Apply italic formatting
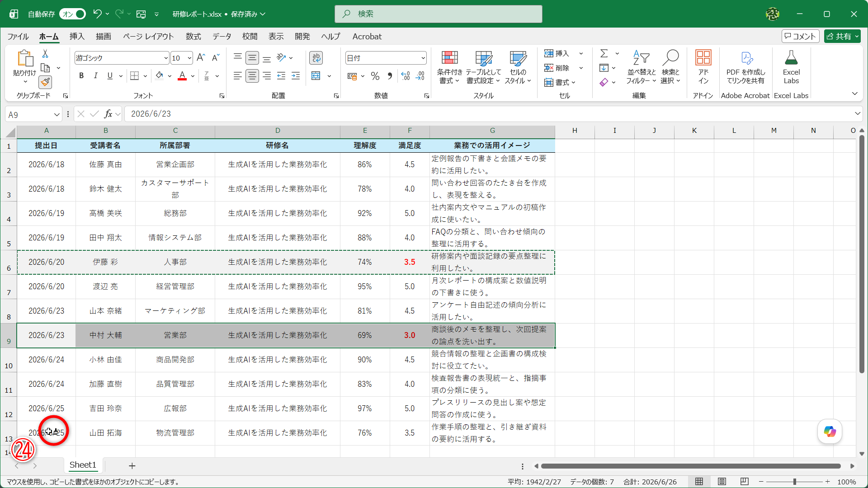The width and height of the screenshot is (868, 488). [x=95, y=75]
